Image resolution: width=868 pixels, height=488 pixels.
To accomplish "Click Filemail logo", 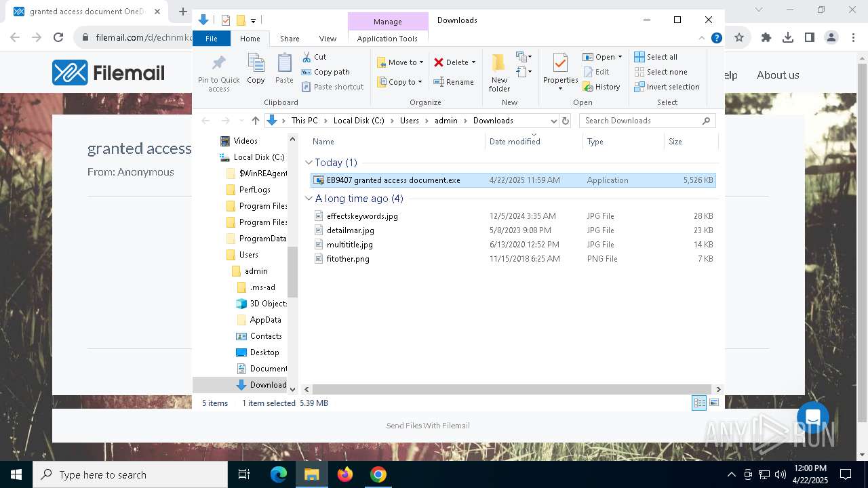I will click(x=108, y=73).
